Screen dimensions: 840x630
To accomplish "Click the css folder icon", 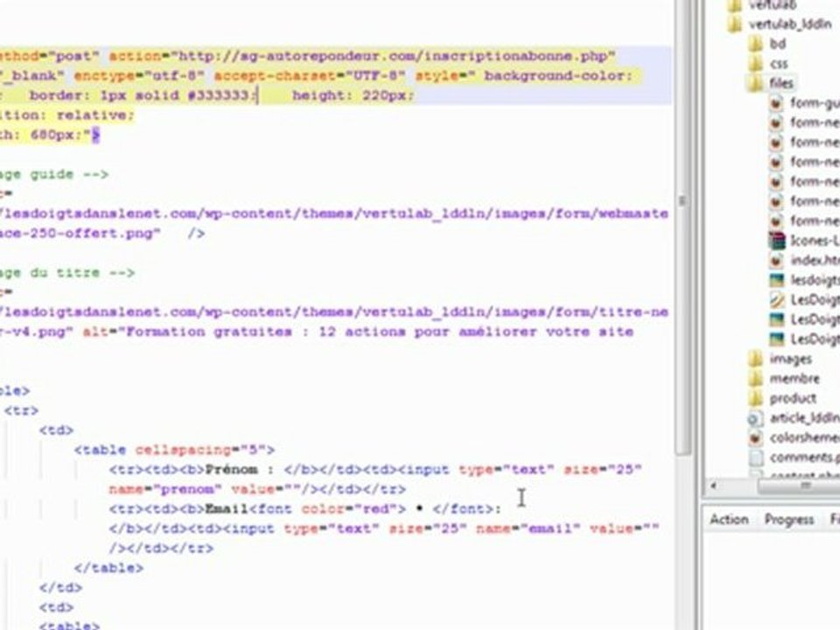I will click(756, 63).
